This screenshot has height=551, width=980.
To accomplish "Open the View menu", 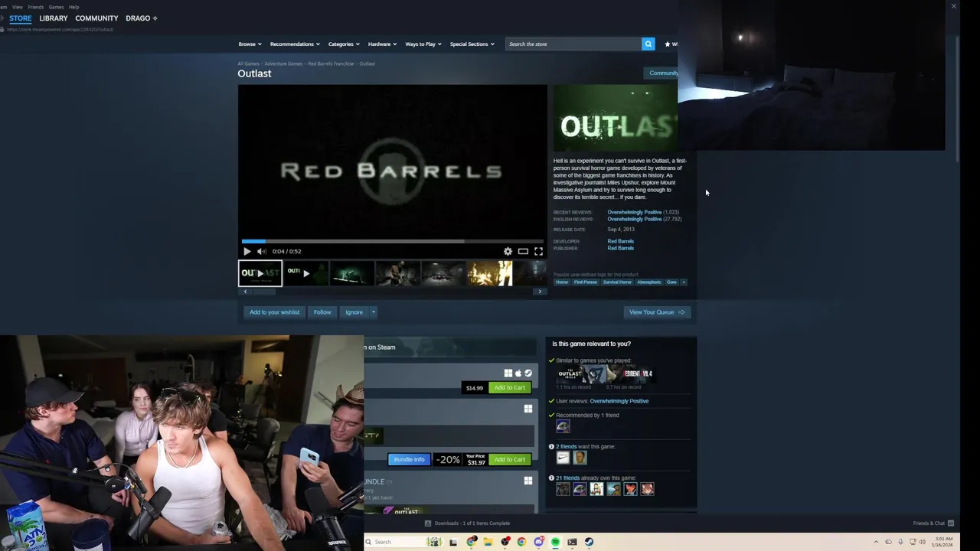I will click(17, 7).
